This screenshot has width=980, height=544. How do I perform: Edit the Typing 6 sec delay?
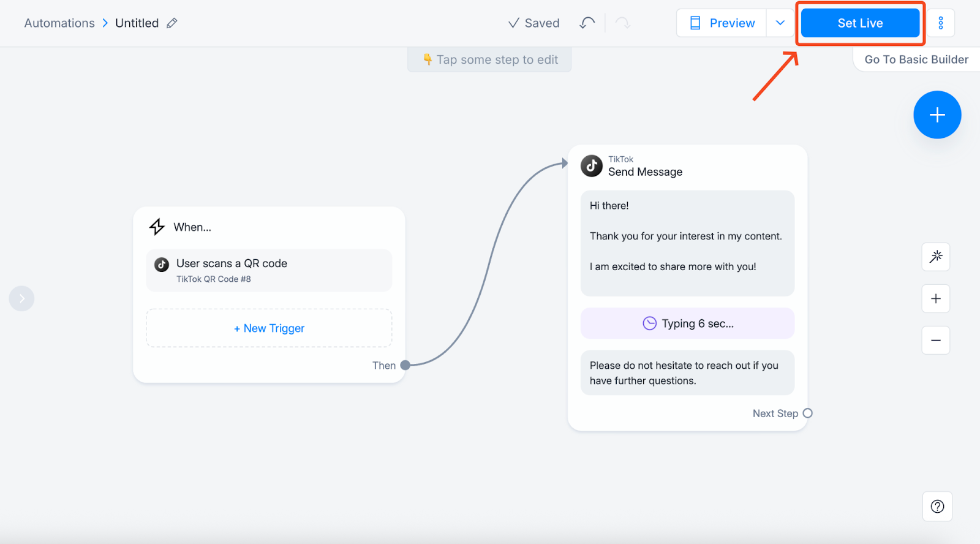[687, 323]
